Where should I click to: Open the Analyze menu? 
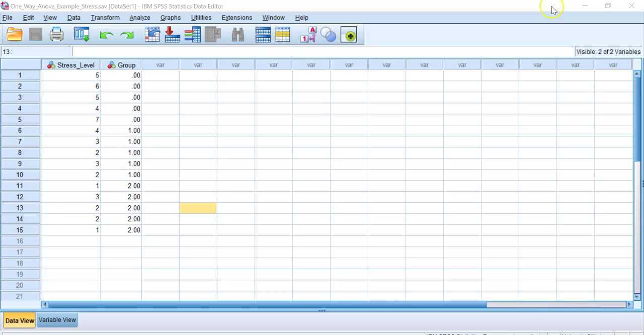point(139,18)
